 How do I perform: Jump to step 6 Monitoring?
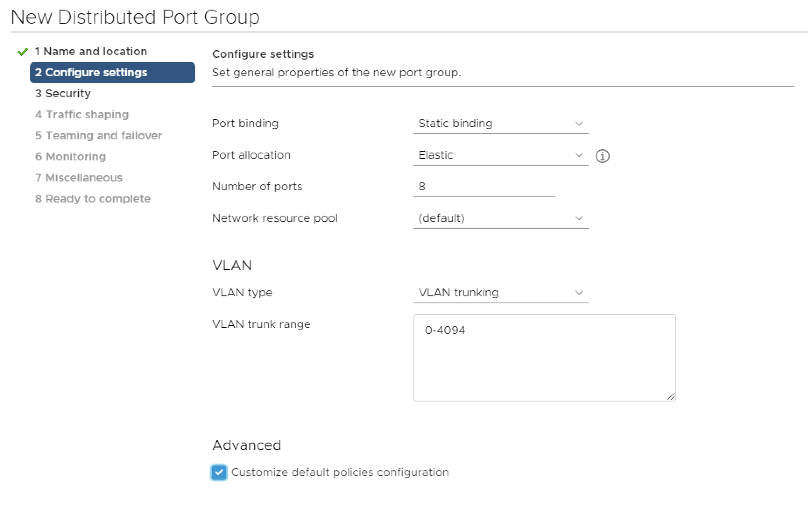pos(71,157)
